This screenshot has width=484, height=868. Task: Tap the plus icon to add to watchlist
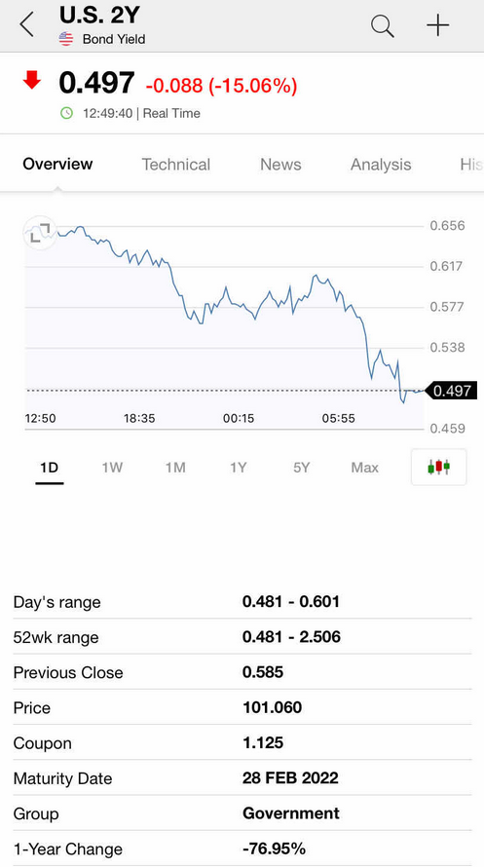pos(437,25)
